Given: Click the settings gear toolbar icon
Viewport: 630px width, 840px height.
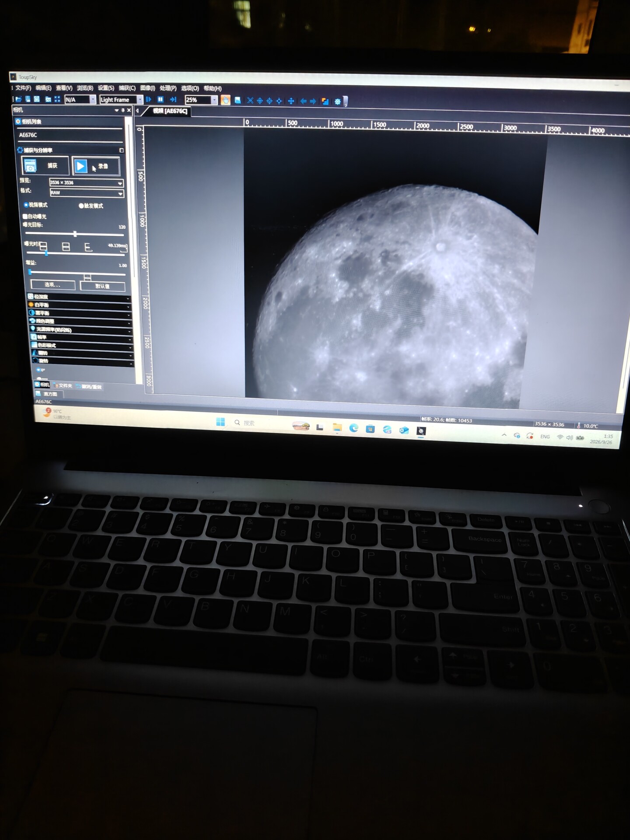Looking at the screenshot, I should (337, 101).
